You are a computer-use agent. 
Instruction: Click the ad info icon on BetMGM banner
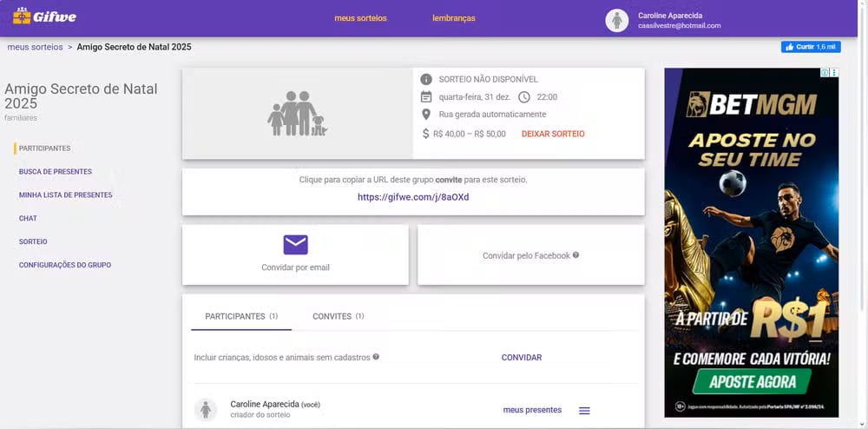(x=825, y=73)
